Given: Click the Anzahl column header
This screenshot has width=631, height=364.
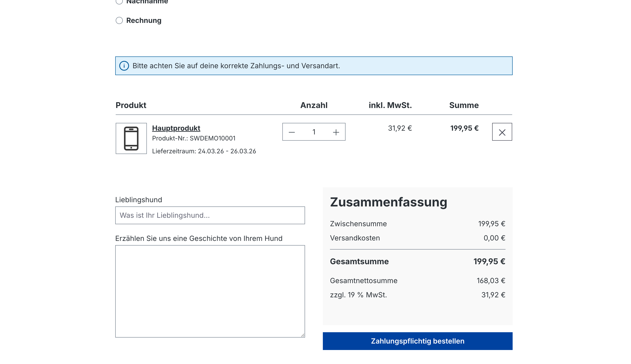Looking at the screenshot, I should pos(314,105).
